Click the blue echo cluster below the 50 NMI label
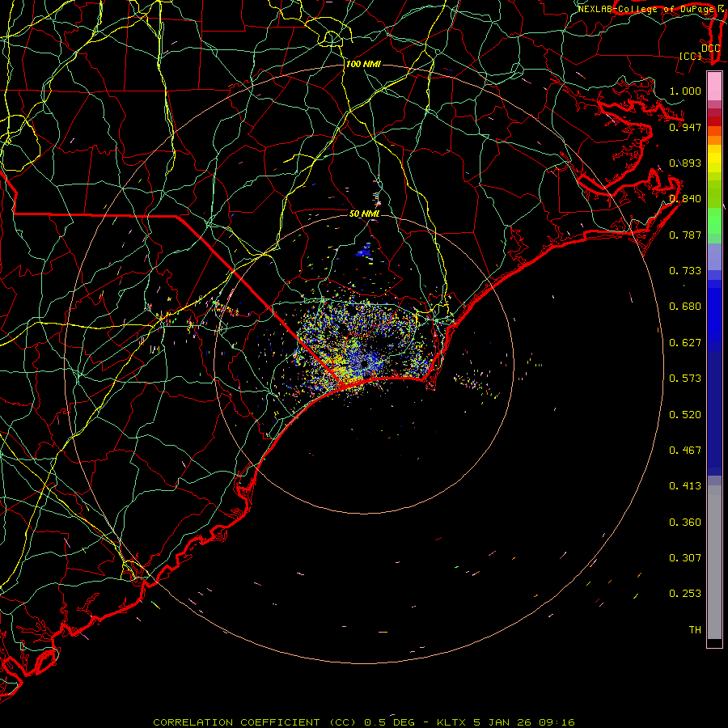Viewport: 728px width, 728px height. pos(365,252)
